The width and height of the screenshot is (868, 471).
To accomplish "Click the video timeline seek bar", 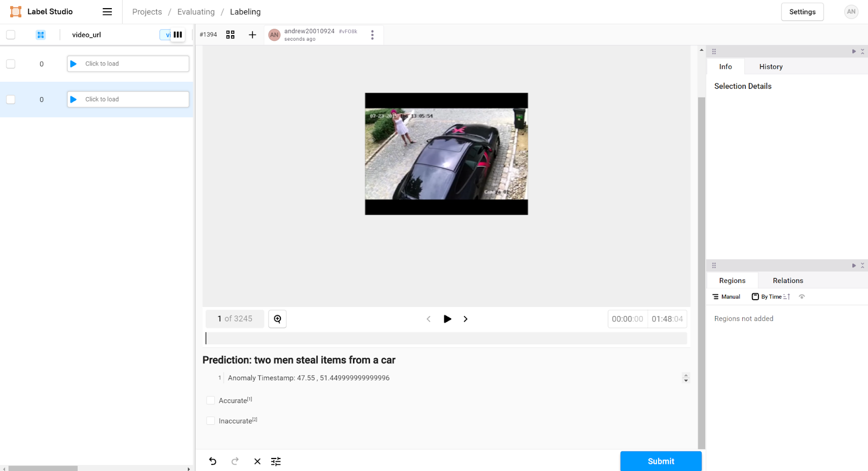I will [x=446, y=338].
